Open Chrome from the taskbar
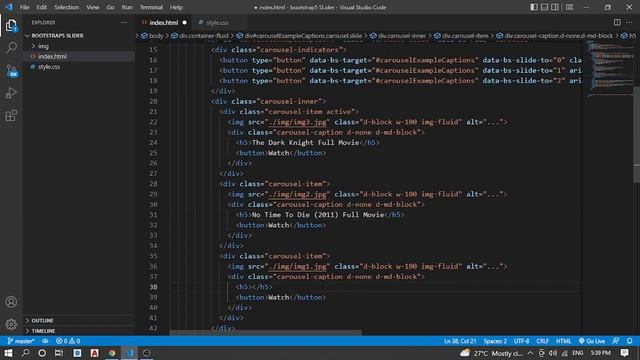This screenshot has width=640, height=360. 112,353
